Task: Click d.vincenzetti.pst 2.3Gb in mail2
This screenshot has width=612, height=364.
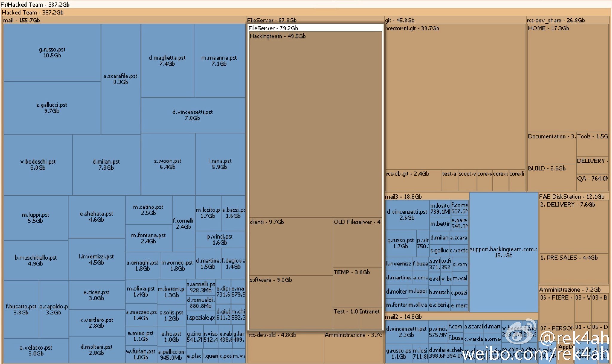Action: 407,332
